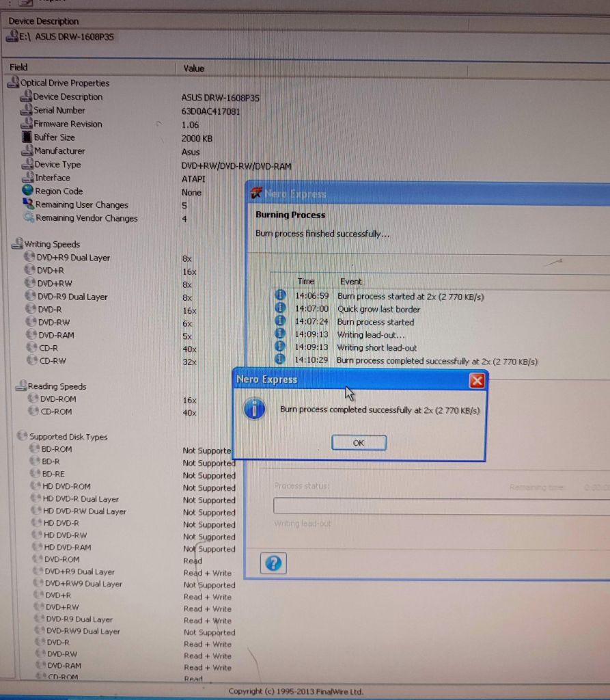Click the process status progress bar
610x700 pixels.
point(442,506)
